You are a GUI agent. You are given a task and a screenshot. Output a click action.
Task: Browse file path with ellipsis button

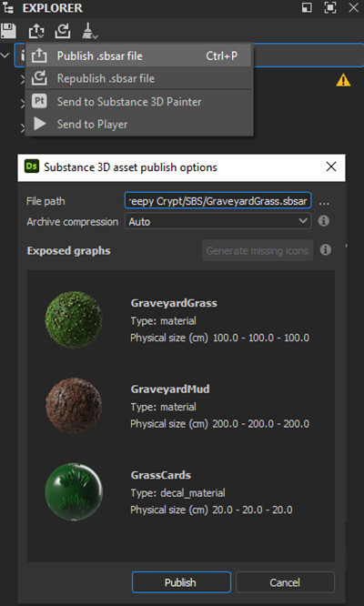(x=324, y=202)
